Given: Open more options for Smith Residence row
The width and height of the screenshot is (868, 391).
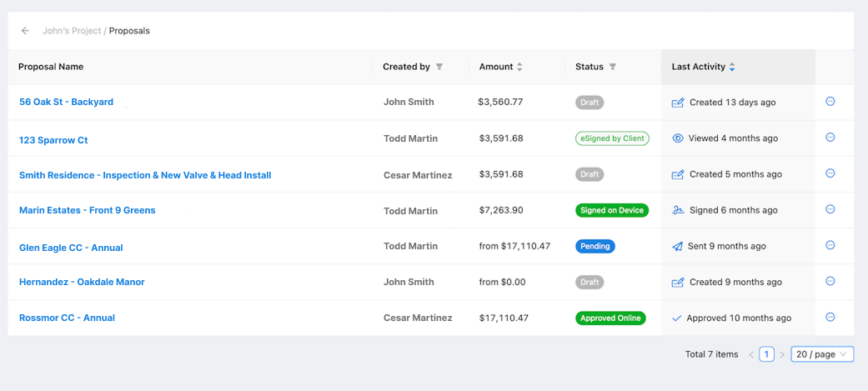Looking at the screenshot, I should click(x=830, y=173).
